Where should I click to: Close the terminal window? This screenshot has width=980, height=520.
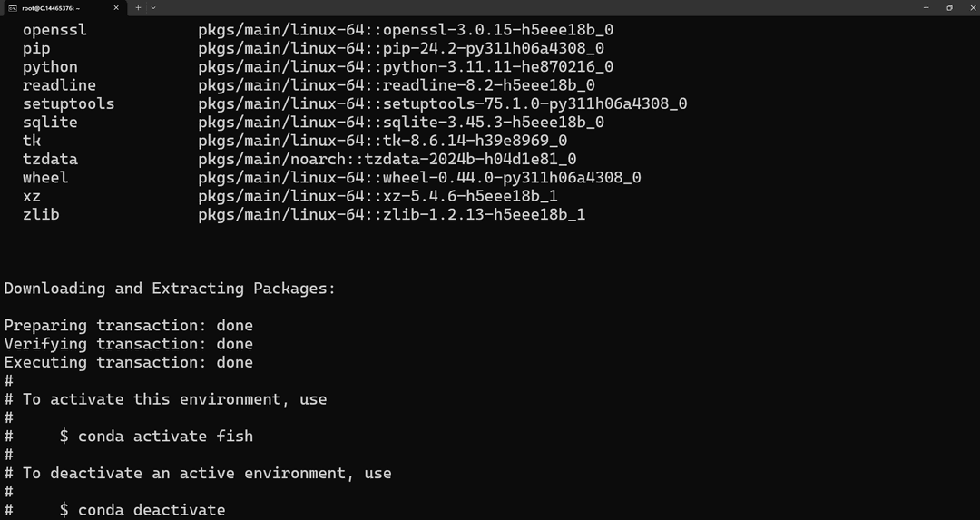coord(971,7)
